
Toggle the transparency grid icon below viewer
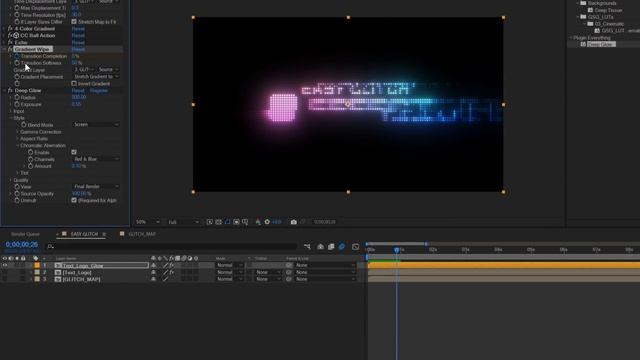pyautogui.click(x=219, y=222)
